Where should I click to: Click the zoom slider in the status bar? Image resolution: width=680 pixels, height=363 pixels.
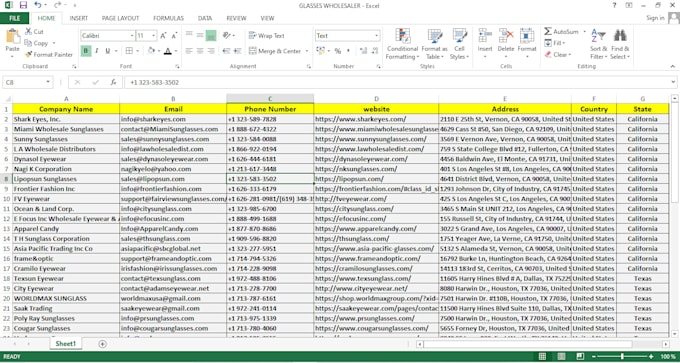pyautogui.click(x=622, y=356)
